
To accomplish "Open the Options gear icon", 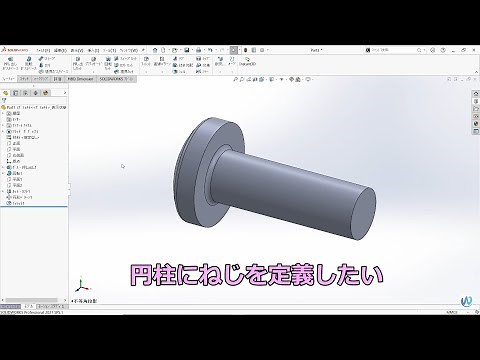I will coord(262,50).
